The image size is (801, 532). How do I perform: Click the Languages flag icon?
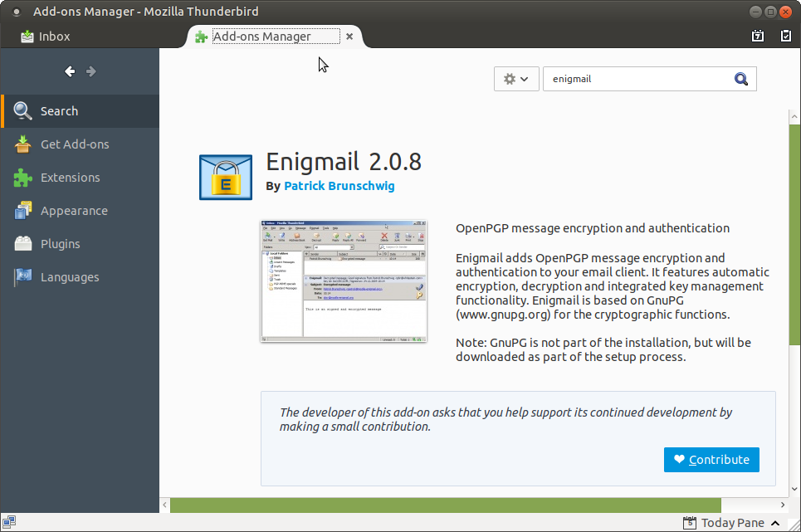click(x=23, y=276)
